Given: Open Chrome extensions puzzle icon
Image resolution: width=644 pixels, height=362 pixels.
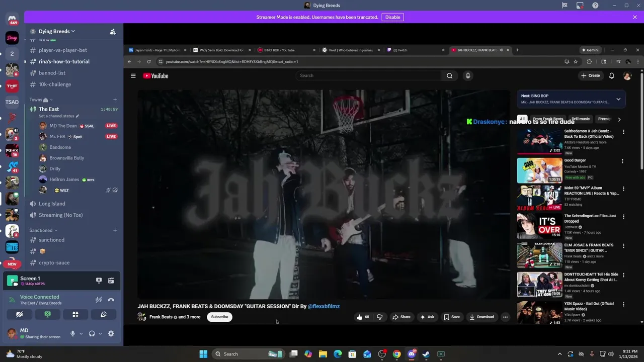Looking at the screenshot, I should (589, 61).
